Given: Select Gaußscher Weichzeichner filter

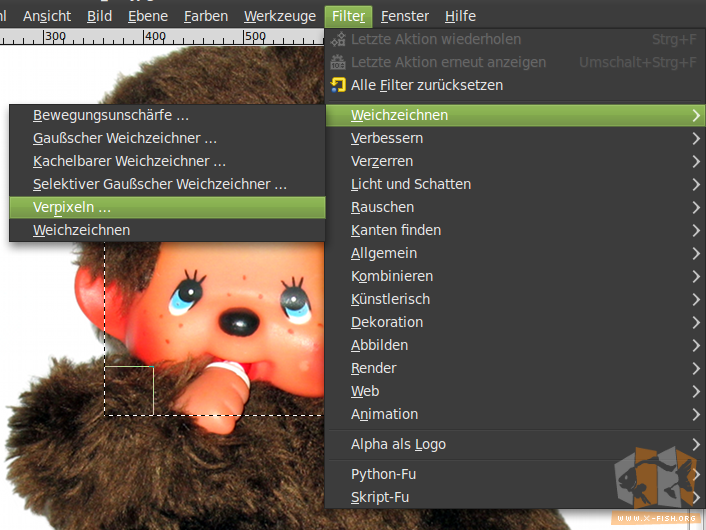Looking at the screenshot, I should click(167, 138).
